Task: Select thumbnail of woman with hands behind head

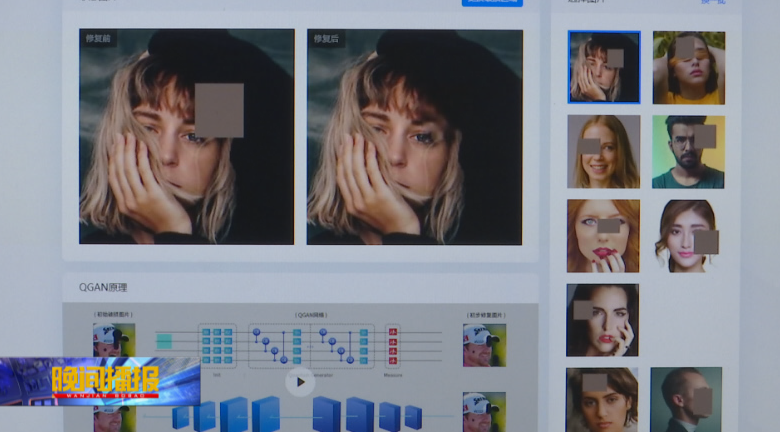Action: [x=688, y=68]
